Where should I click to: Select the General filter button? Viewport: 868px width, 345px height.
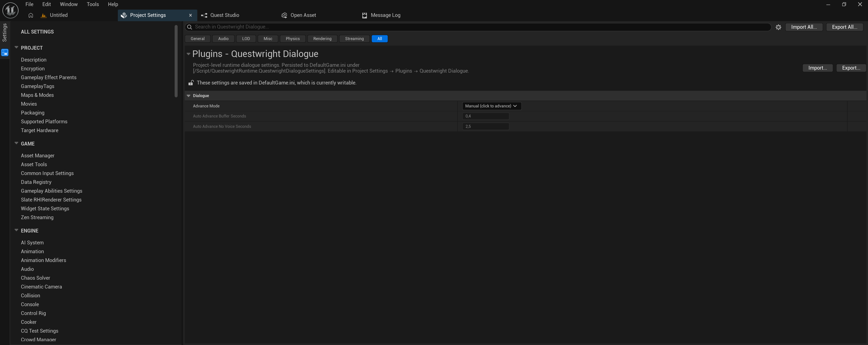pyautogui.click(x=198, y=39)
